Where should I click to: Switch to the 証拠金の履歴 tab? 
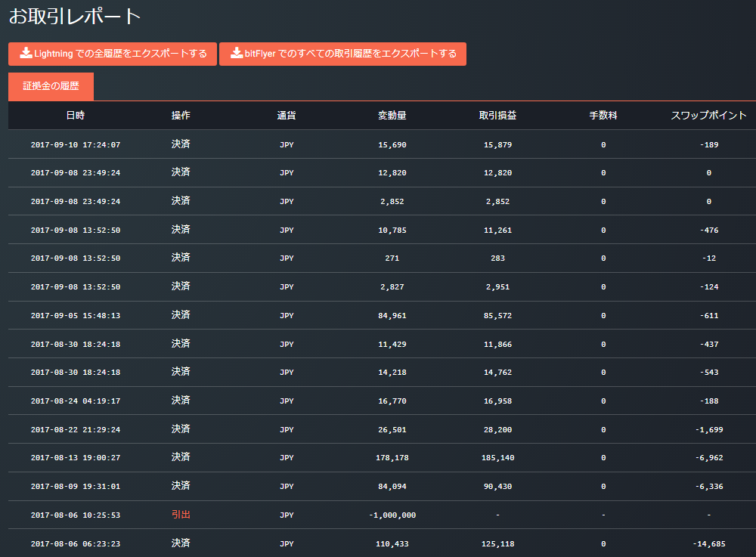coord(51,87)
